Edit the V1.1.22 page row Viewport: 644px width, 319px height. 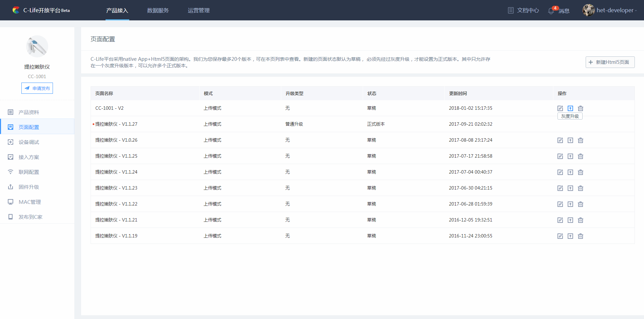tap(560, 204)
